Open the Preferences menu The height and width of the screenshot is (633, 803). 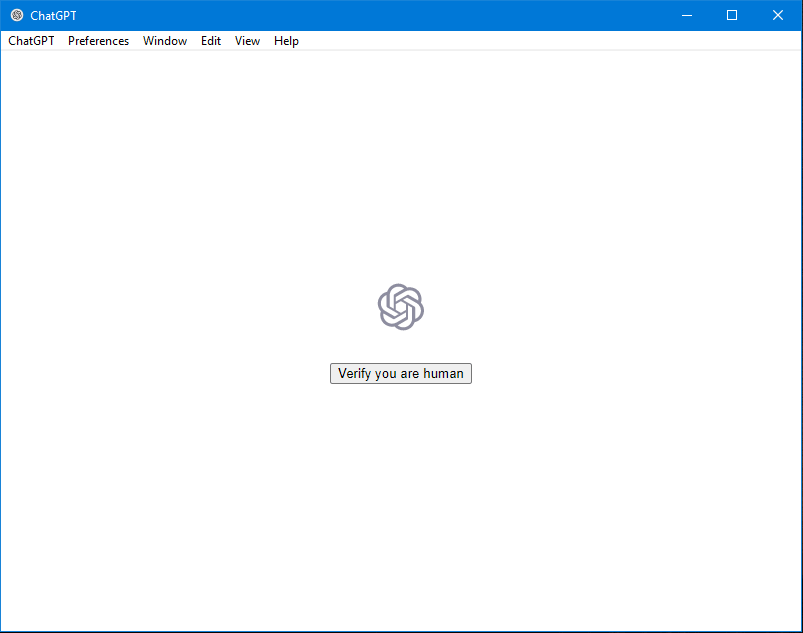coord(98,41)
